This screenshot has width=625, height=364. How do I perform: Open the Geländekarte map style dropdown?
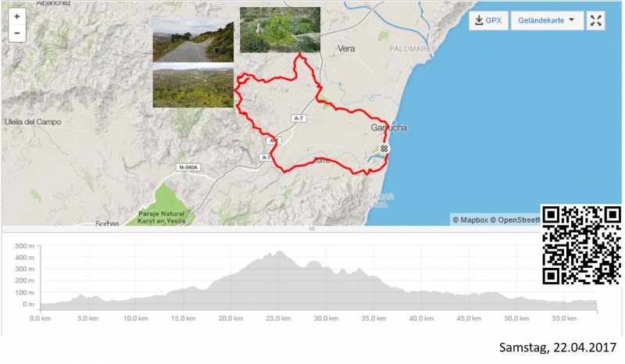tap(547, 20)
